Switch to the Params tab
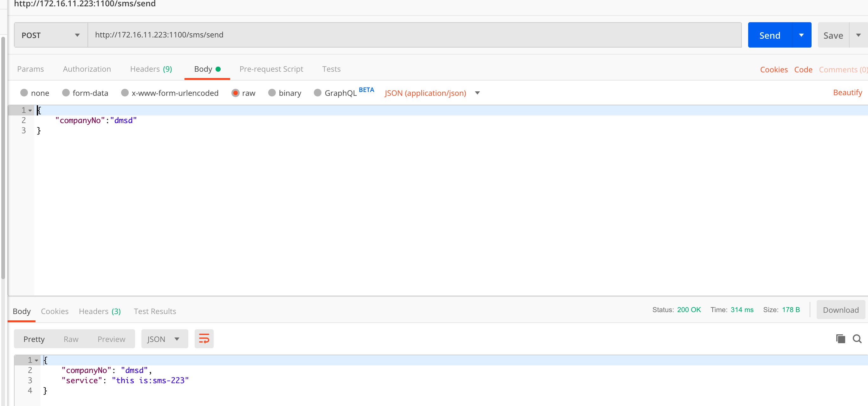 [x=30, y=69]
